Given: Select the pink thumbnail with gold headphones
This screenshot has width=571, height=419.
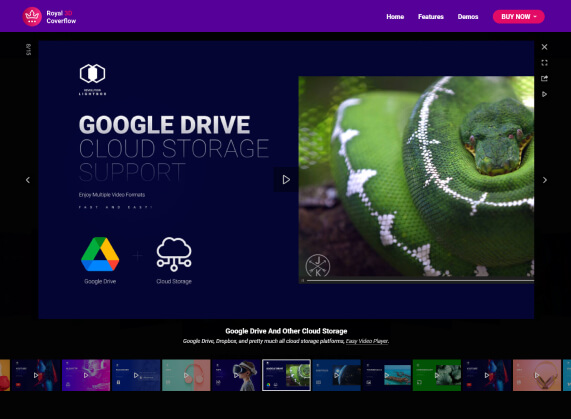Looking at the screenshot, I should pos(537,375).
